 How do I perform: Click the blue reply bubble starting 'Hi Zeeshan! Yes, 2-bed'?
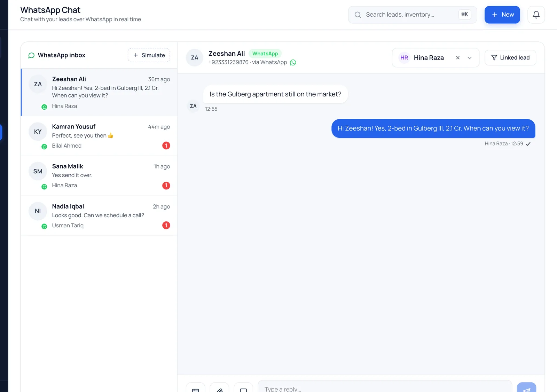coord(433,128)
